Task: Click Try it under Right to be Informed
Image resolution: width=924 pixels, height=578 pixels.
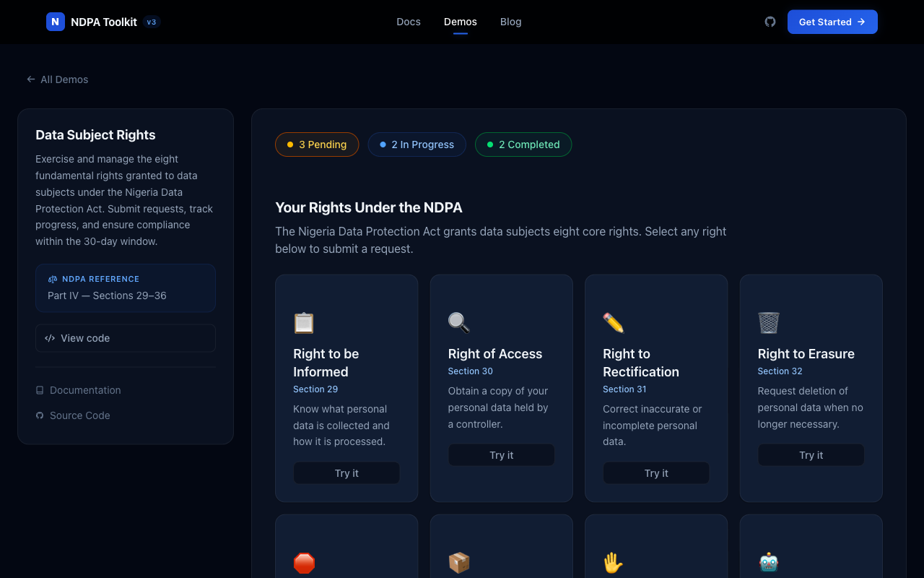Action: point(346,473)
